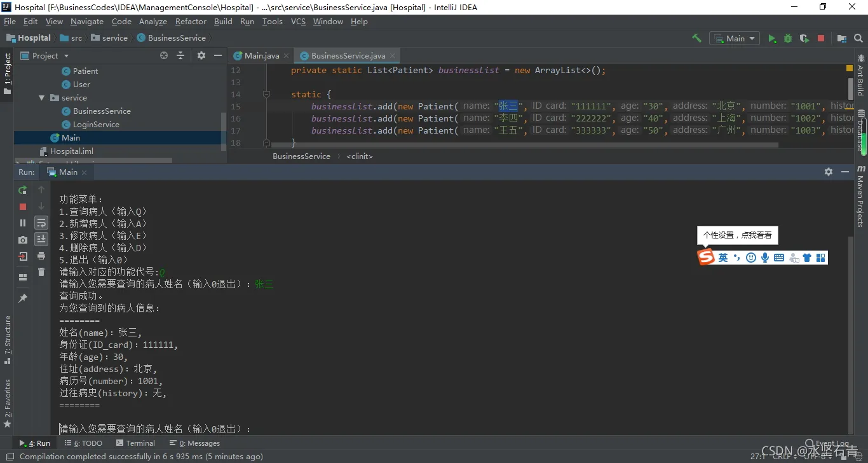The height and width of the screenshot is (463, 868).
Task: Click the Exit icon in the Run panel
Action: (23, 256)
